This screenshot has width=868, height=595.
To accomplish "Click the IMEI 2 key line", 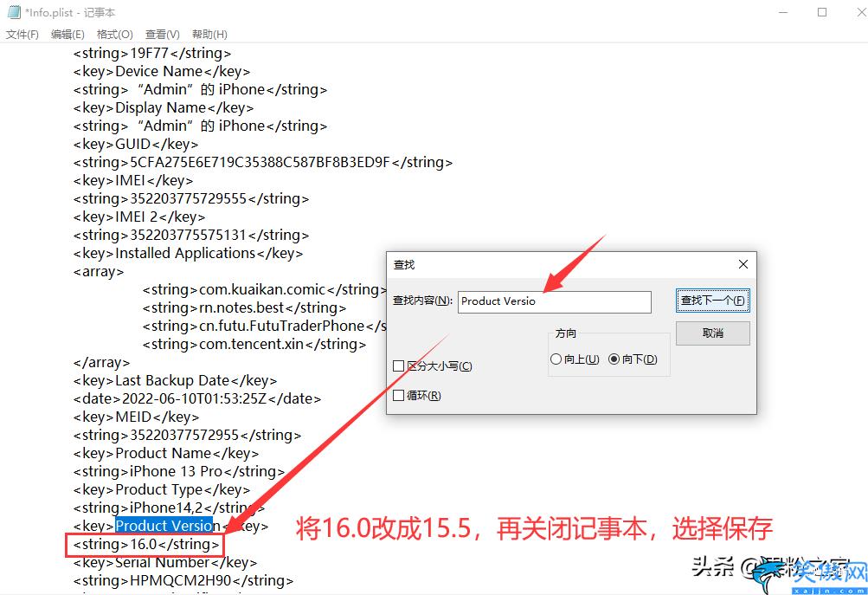I will (x=139, y=217).
